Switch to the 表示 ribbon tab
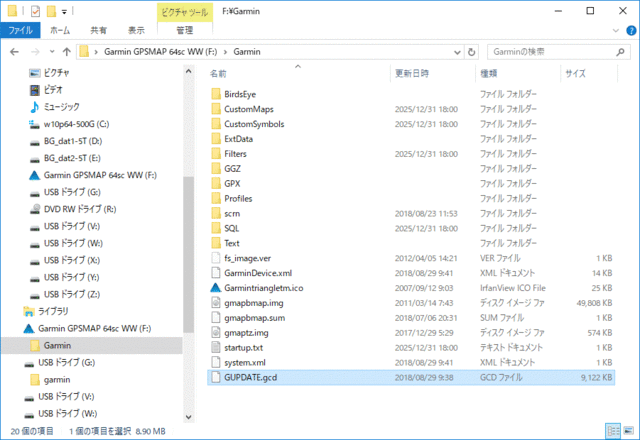Screen dimensions: 640x440 [136, 30]
